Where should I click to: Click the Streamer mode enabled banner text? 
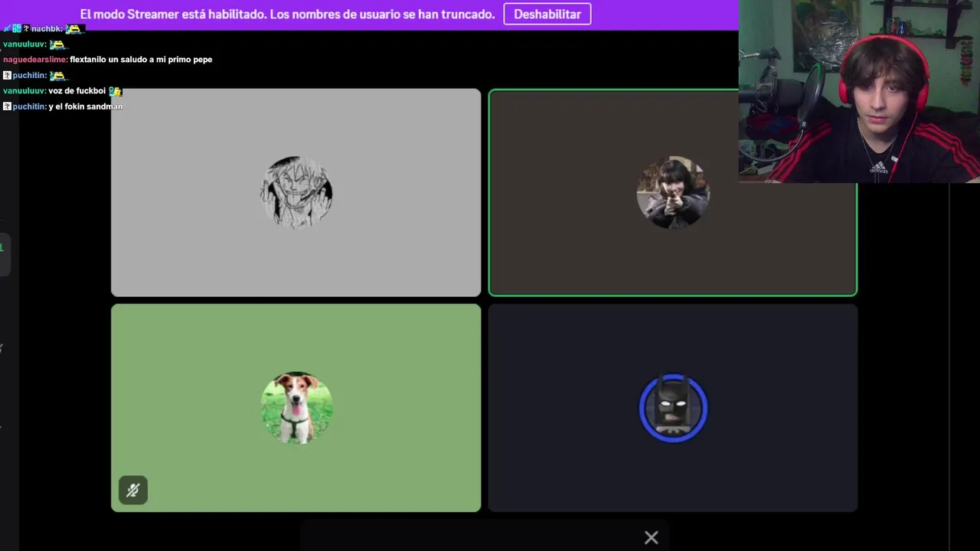pyautogui.click(x=287, y=15)
